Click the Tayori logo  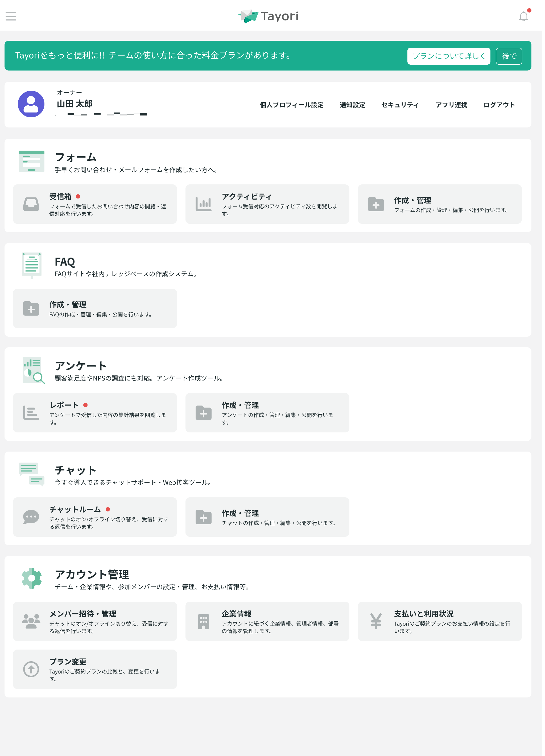pos(269,16)
